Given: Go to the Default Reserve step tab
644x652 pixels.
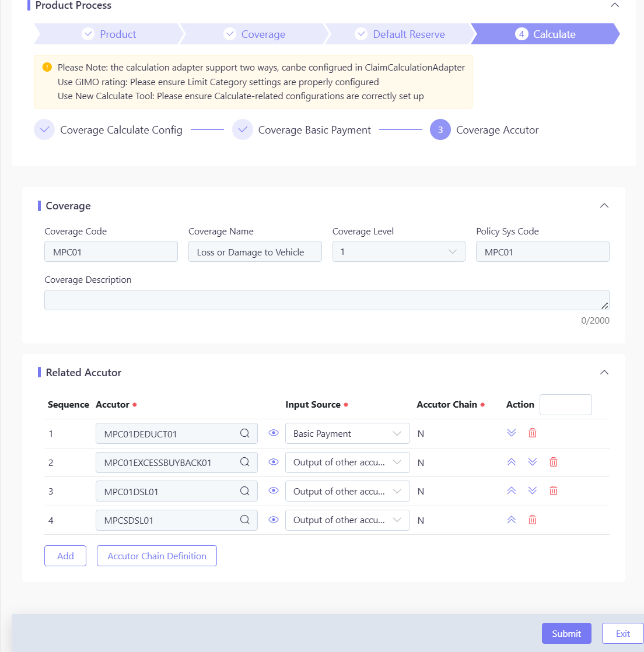Looking at the screenshot, I should 400,34.
